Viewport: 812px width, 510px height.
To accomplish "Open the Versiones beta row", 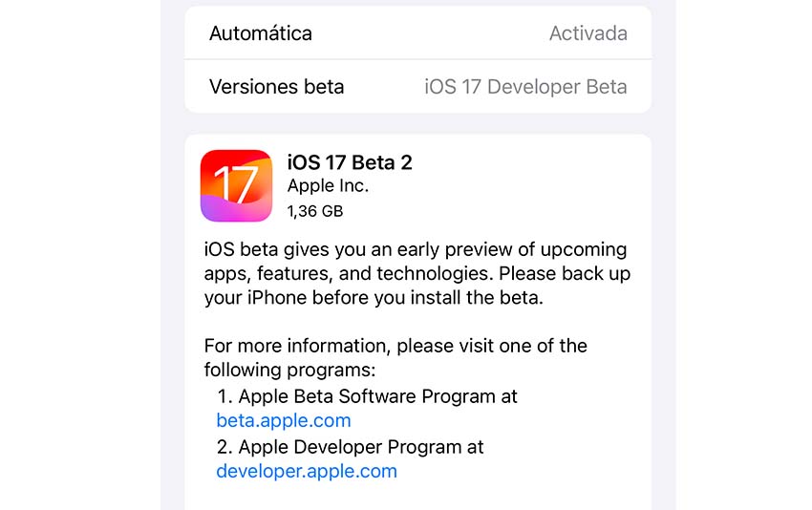I will click(x=417, y=87).
